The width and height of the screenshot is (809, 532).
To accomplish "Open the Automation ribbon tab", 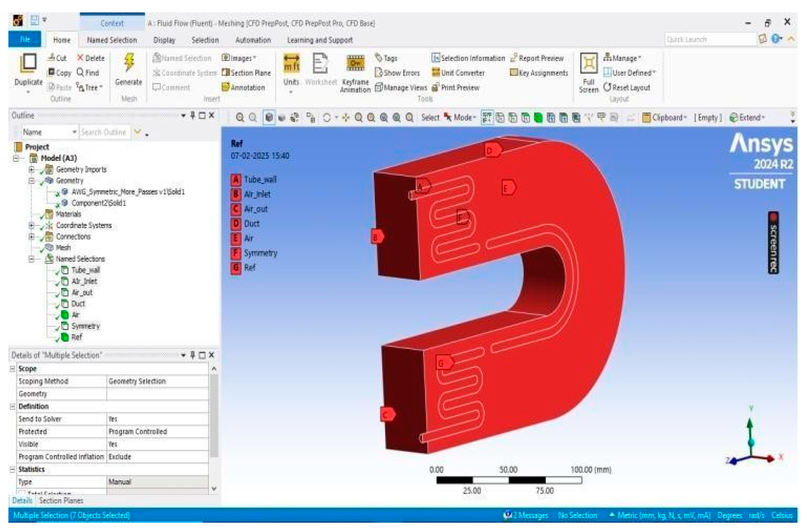I will point(253,40).
